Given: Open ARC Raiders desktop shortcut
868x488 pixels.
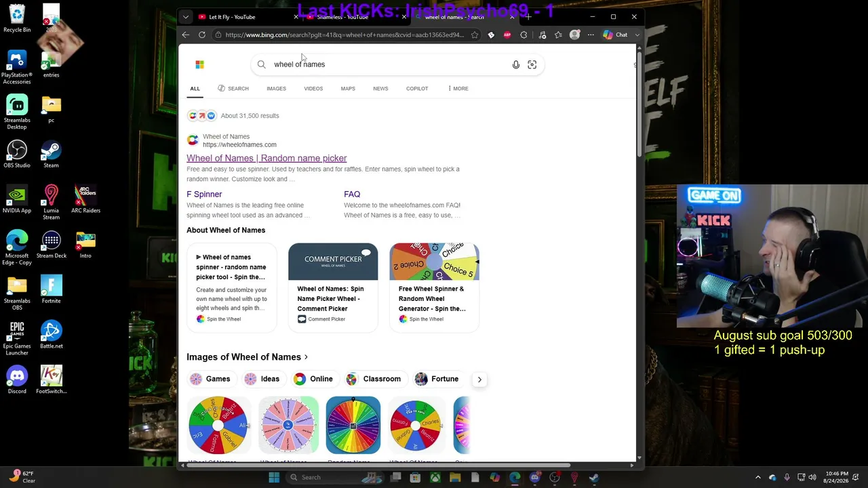Looking at the screenshot, I should pyautogui.click(x=85, y=199).
